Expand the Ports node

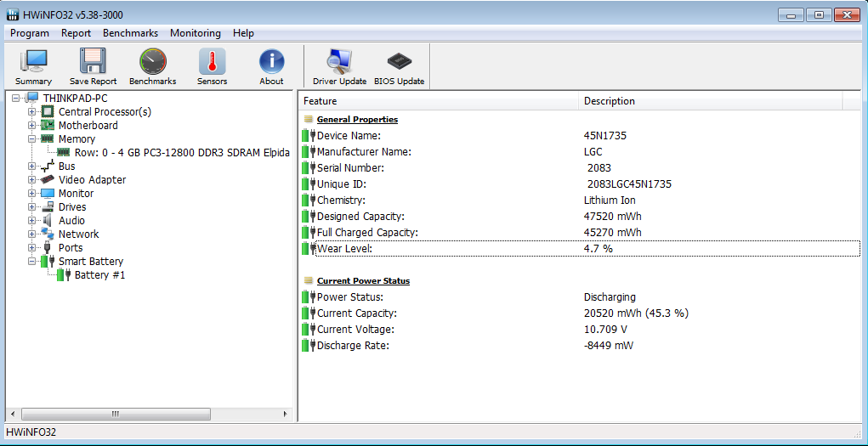click(31, 247)
